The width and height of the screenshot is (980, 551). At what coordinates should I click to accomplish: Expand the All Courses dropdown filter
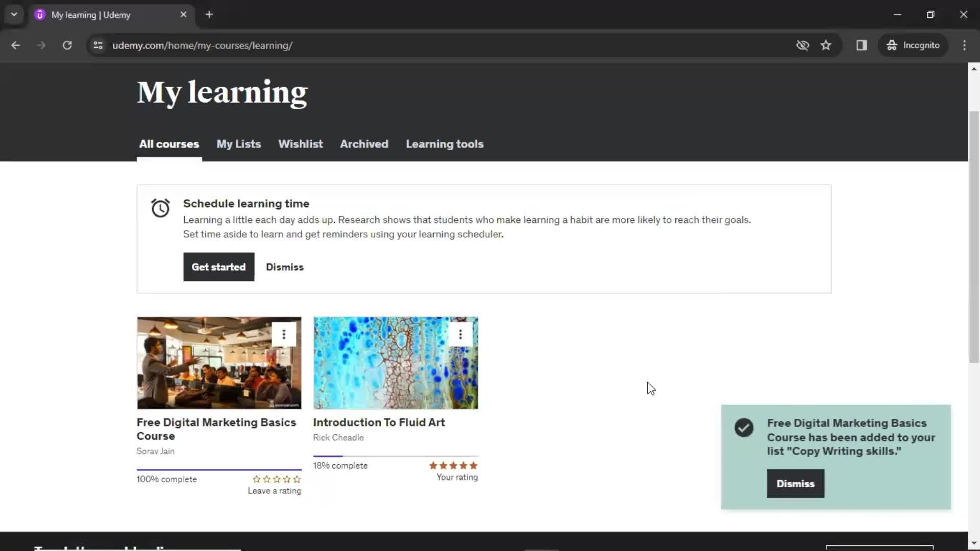pyautogui.click(x=169, y=143)
